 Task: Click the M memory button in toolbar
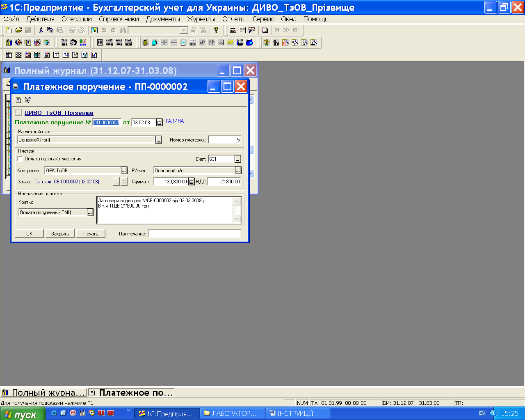pyautogui.click(x=277, y=30)
